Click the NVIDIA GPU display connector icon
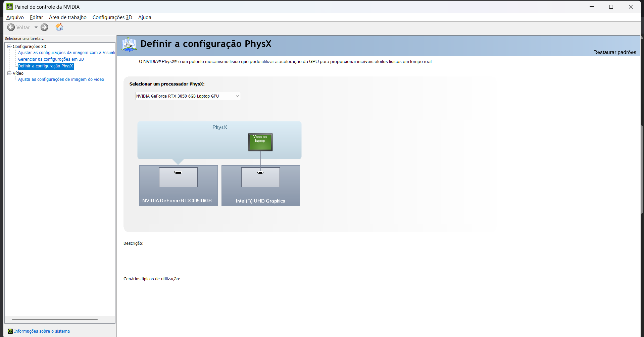 click(178, 172)
